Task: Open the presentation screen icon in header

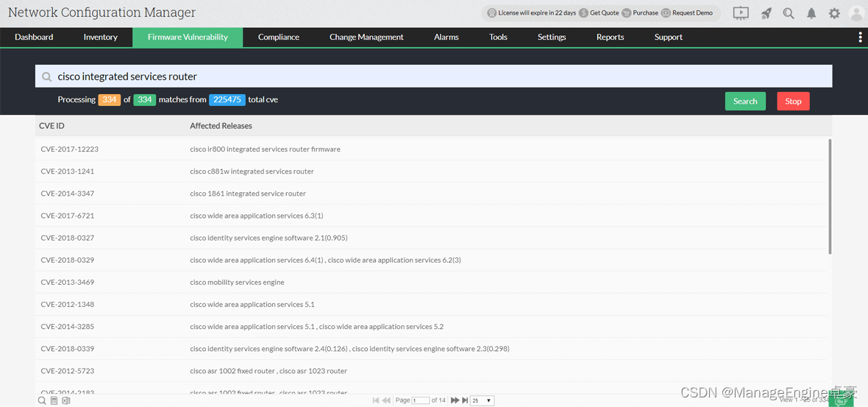Action: tap(741, 13)
